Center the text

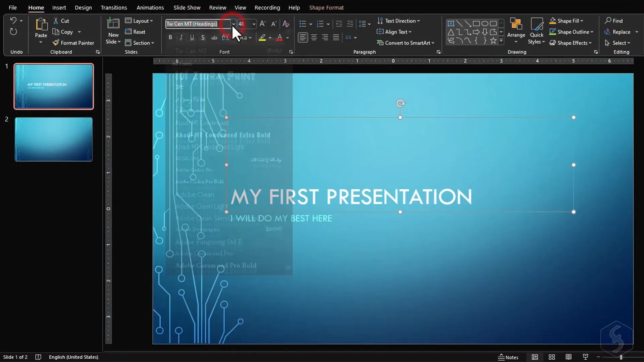click(314, 38)
